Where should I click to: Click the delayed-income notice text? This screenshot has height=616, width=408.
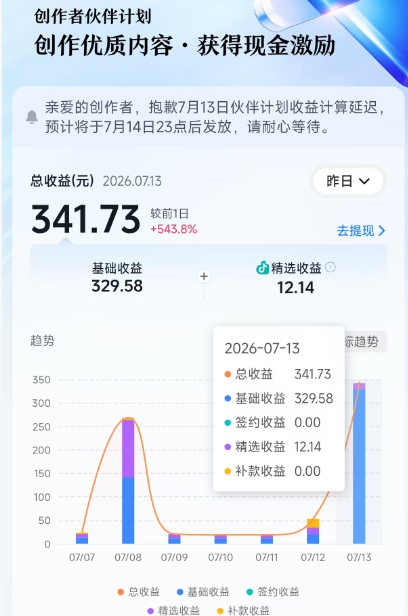click(x=215, y=117)
